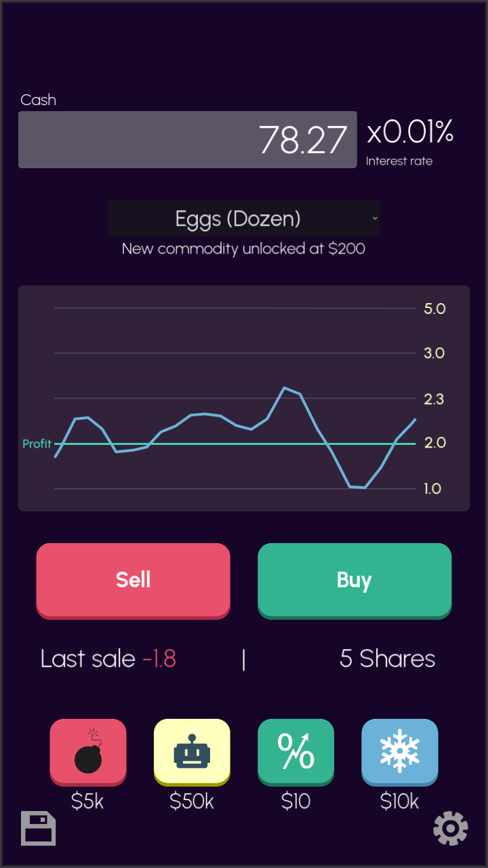This screenshot has width=488, height=868.
Task: Open settings with the gear icon
Action: (x=450, y=828)
